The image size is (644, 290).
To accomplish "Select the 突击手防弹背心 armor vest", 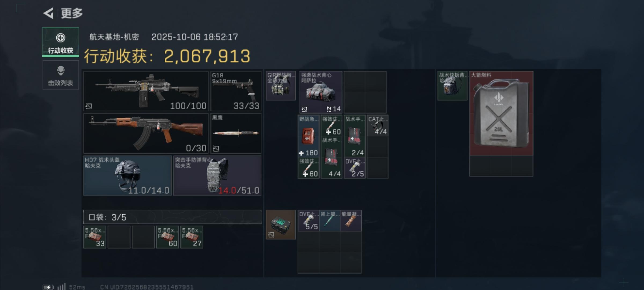I will pos(217,176).
